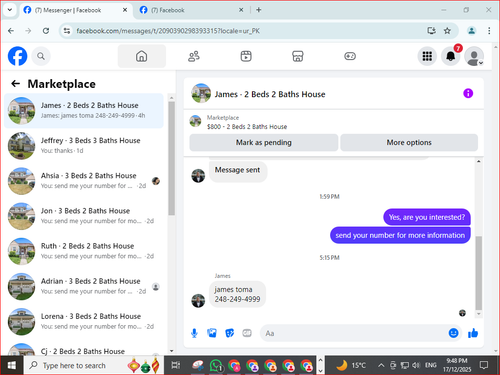Open Adrian - 3 Beds 2 Baths House conversation

pos(84,286)
